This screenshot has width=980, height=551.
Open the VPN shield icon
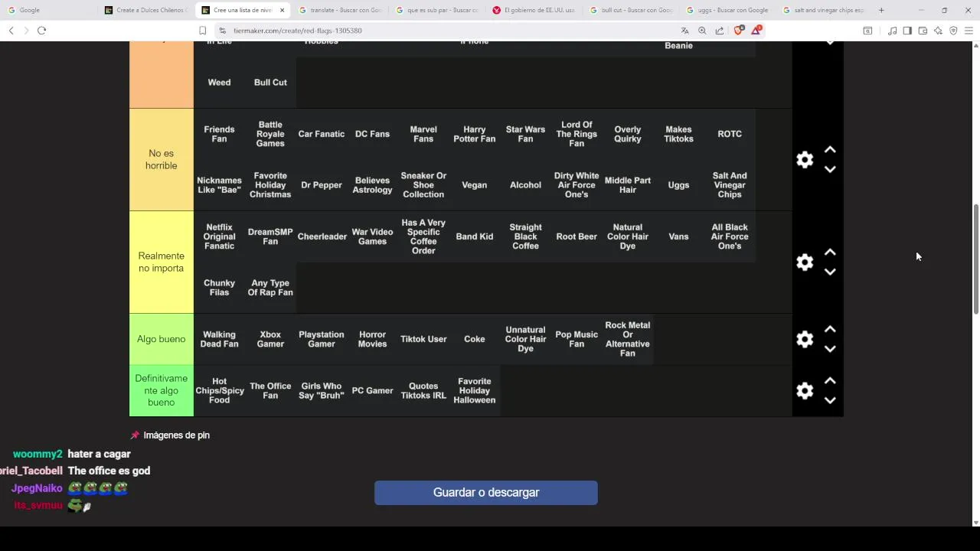953,31
